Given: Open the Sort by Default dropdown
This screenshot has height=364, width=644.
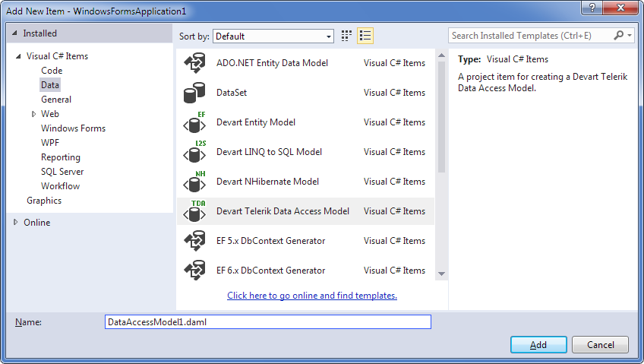Looking at the screenshot, I should 273,36.
